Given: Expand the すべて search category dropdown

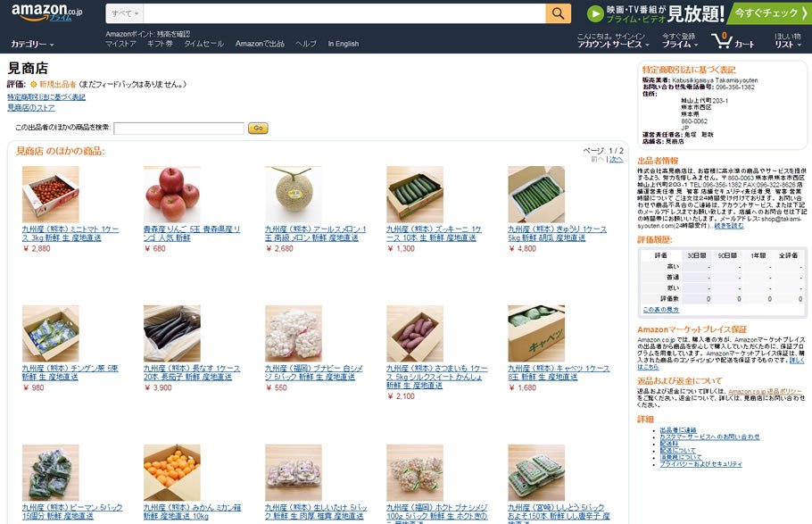Looking at the screenshot, I should tap(125, 13).
